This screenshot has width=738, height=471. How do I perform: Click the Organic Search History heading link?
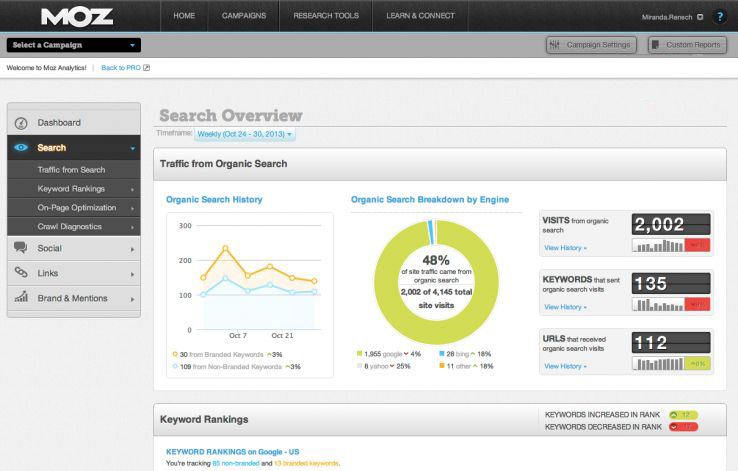coord(214,200)
